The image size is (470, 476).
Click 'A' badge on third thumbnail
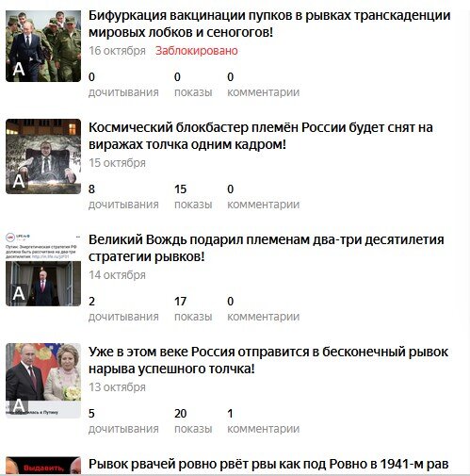[x=19, y=294]
